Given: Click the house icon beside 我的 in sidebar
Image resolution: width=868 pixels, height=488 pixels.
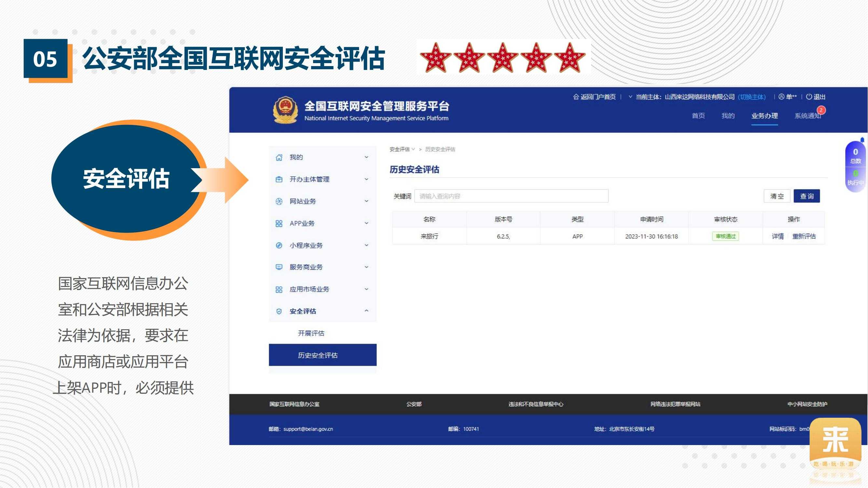Looking at the screenshot, I should 279,157.
